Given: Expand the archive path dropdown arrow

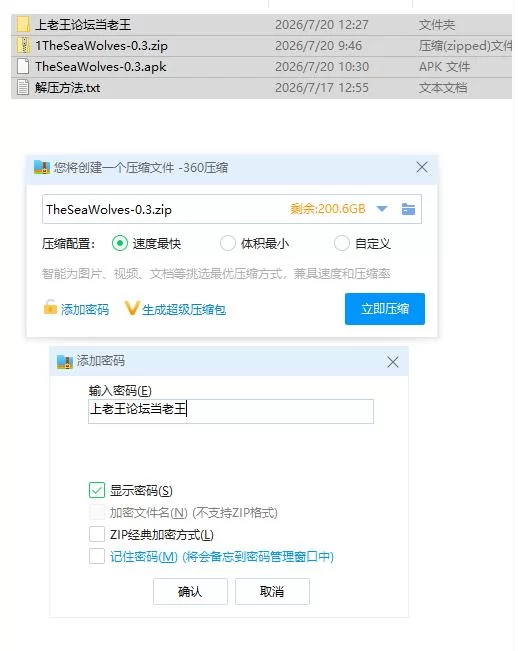Looking at the screenshot, I should (x=382, y=209).
